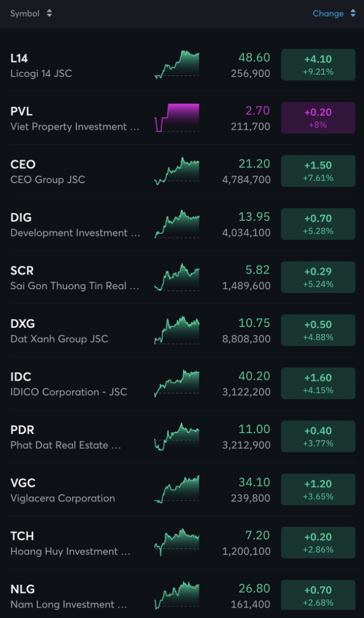
Task: Open the PDR sparkline chart
Action: click(177, 436)
